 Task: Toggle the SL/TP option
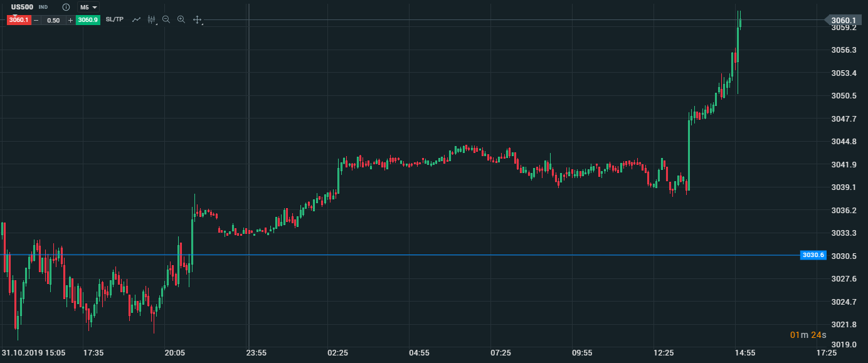[115, 19]
